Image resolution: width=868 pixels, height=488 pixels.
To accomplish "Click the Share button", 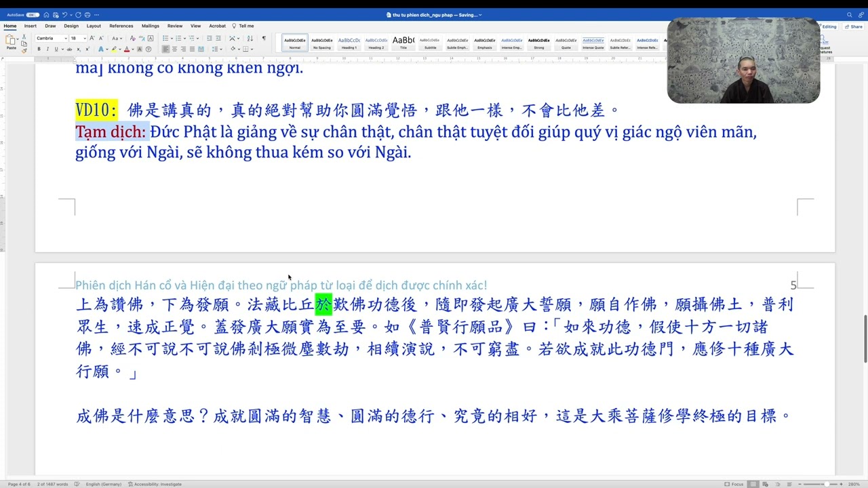I will pyautogui.click(x=854, y=26).
